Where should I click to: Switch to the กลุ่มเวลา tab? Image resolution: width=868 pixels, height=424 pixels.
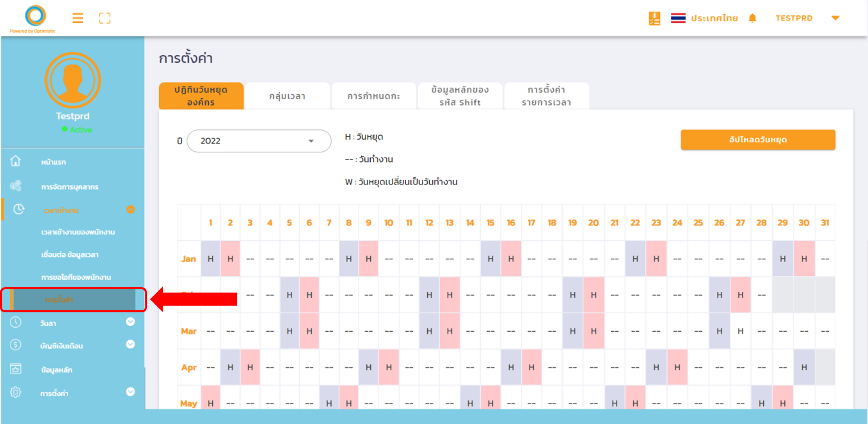[x=287, y=96]
